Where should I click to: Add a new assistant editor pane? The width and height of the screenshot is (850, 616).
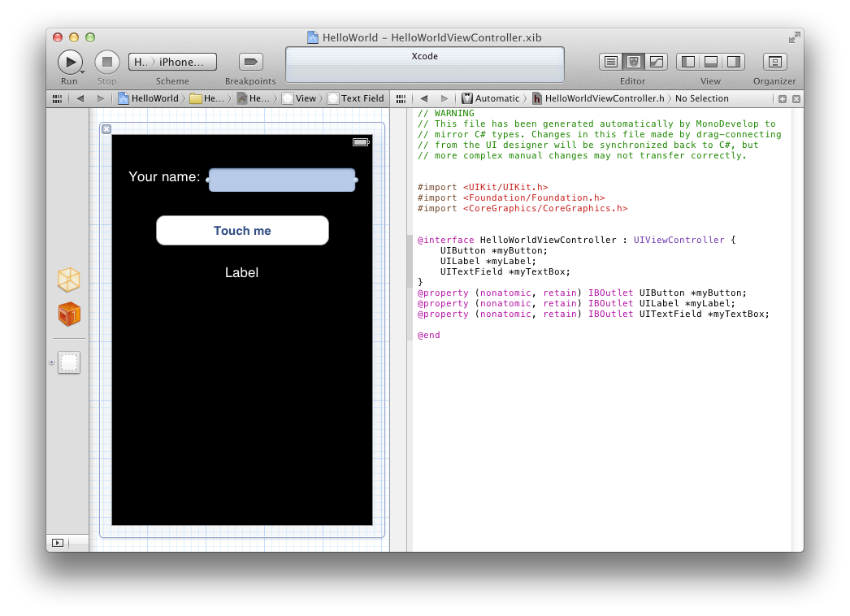click(x=782, y=98)
